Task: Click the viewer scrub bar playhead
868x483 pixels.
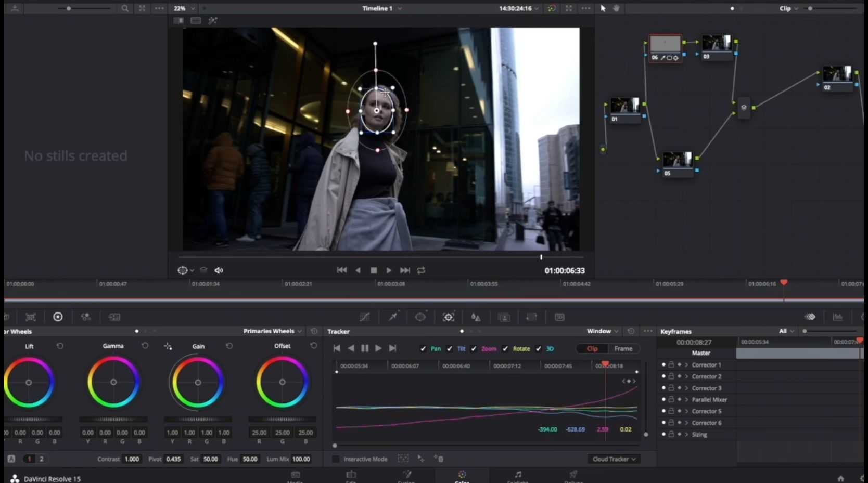Action: point(541,257)
